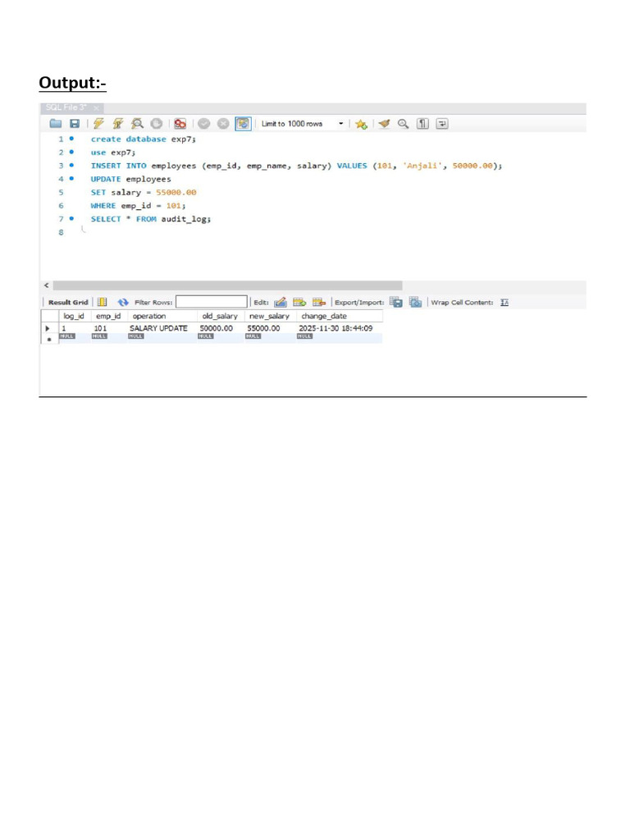
Task: Click the old_salary column header
Action: coord(220,316)
